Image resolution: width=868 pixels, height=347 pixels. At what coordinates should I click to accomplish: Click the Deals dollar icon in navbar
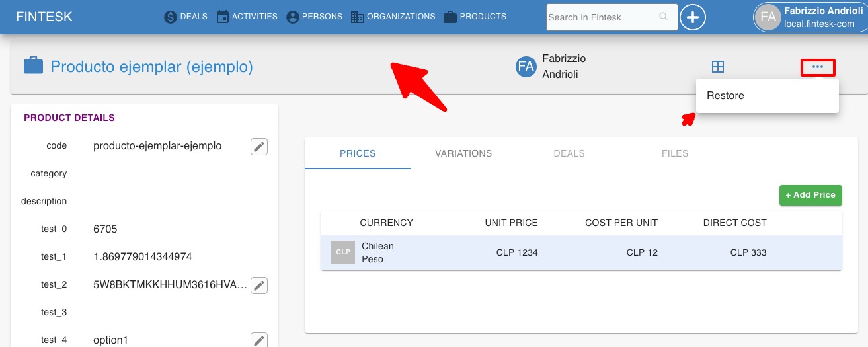(171, 17)
